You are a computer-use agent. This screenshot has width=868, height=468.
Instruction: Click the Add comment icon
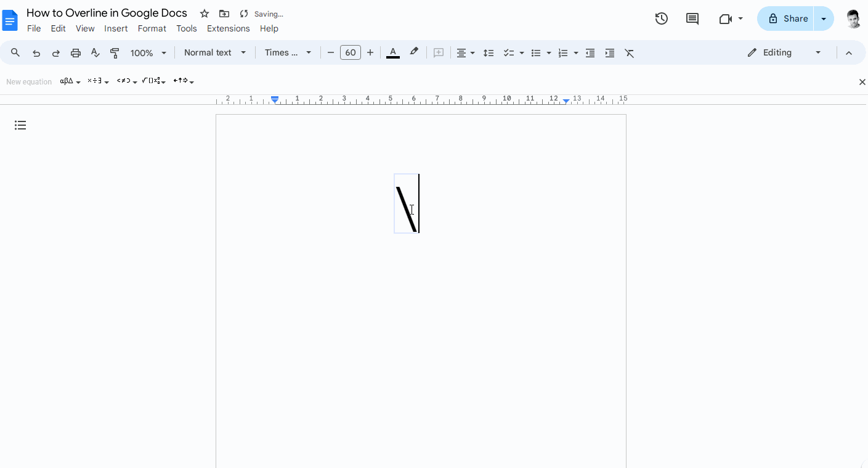pos(438,52)
